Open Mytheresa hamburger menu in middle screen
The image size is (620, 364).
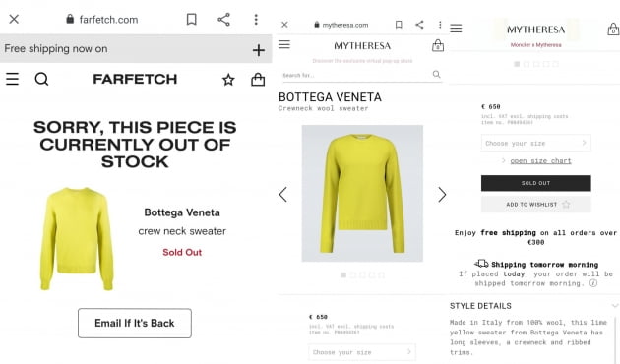click(x=283, y=44)
